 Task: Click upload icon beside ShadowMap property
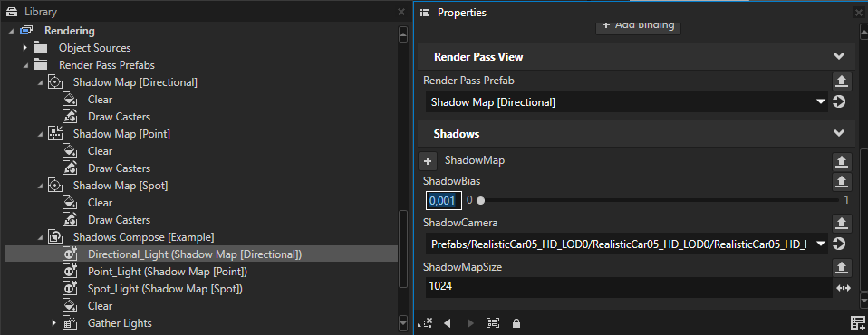pyautogui.click(x=841, y=161)
